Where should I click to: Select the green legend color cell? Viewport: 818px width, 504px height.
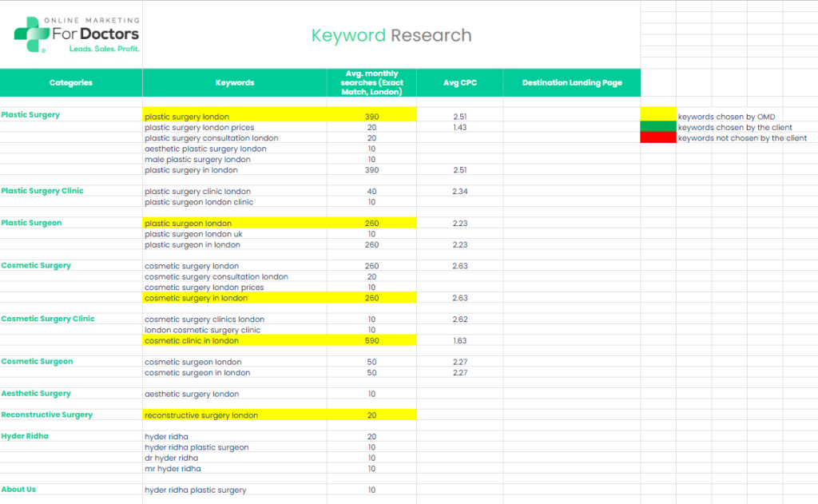pos(658,127)
